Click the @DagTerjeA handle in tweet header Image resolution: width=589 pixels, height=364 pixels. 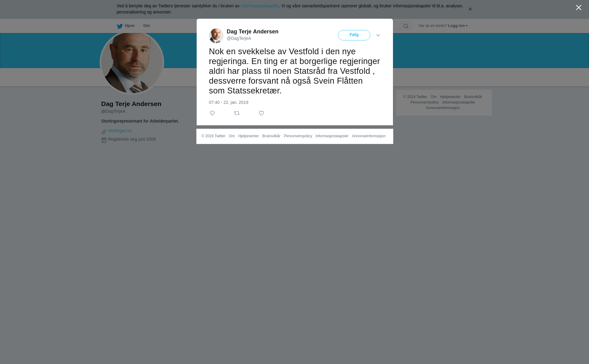pyautogui.click(x=239, y=38)
